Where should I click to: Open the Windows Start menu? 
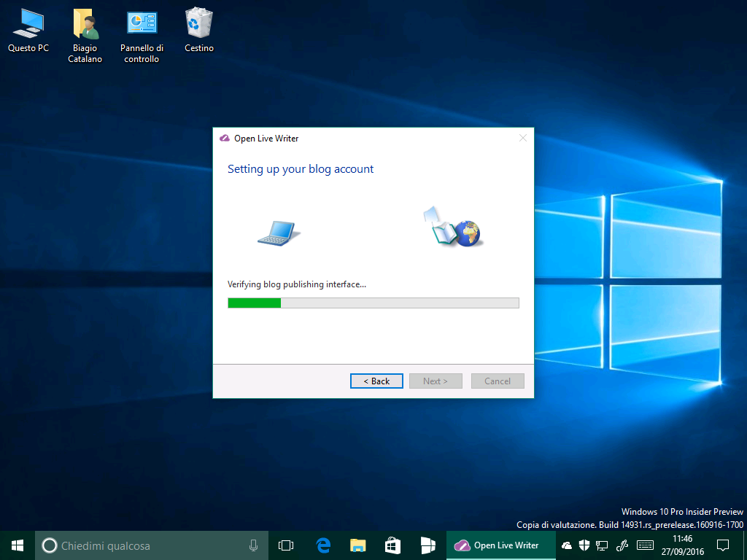point(18,545)
